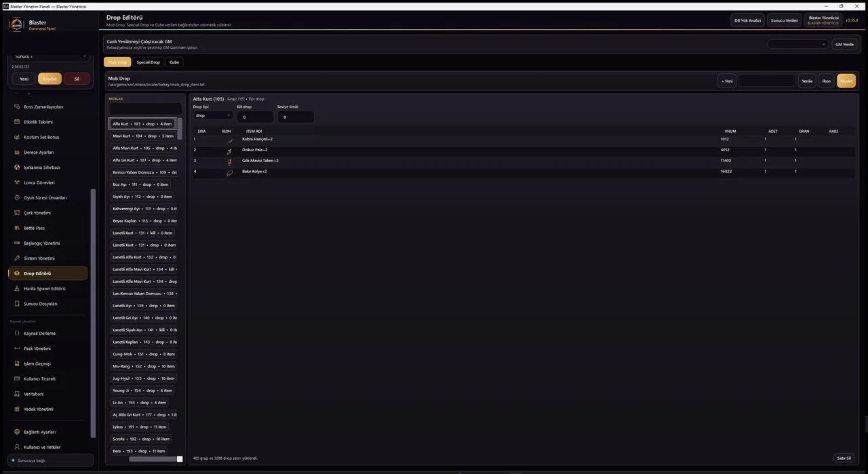Click the Sistem Yönetimi wrench icon

pos(17,258)
